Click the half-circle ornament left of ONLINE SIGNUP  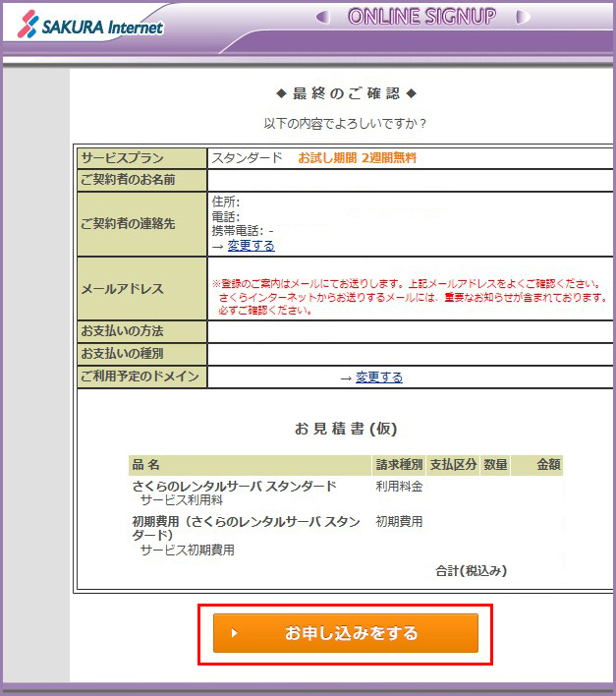322,18
